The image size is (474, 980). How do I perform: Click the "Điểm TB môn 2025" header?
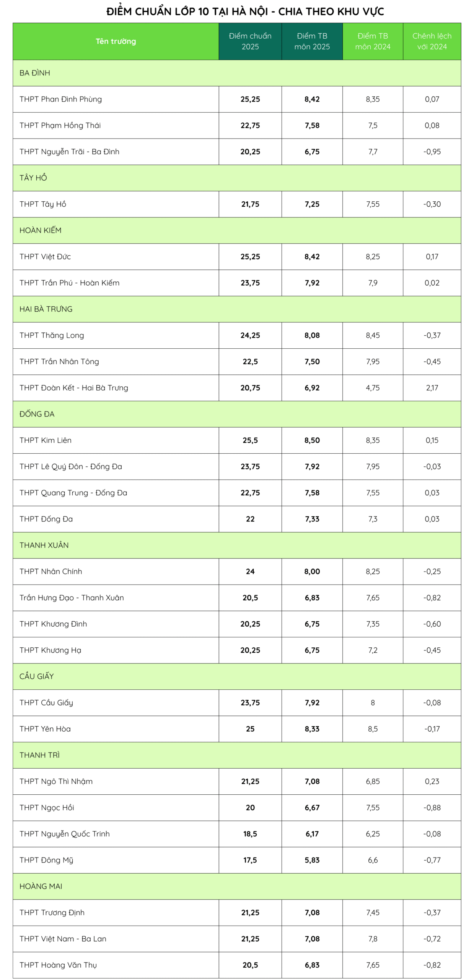[312, 41]
